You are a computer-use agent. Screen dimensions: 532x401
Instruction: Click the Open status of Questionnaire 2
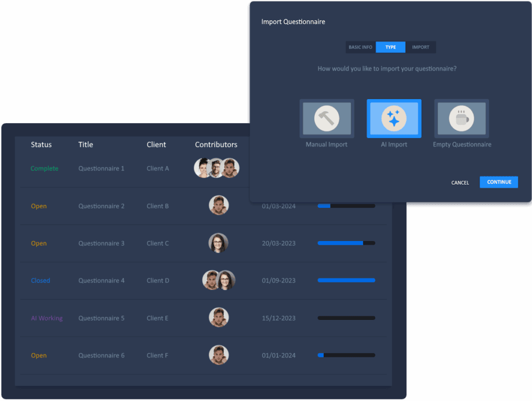[x=38, y=206]
